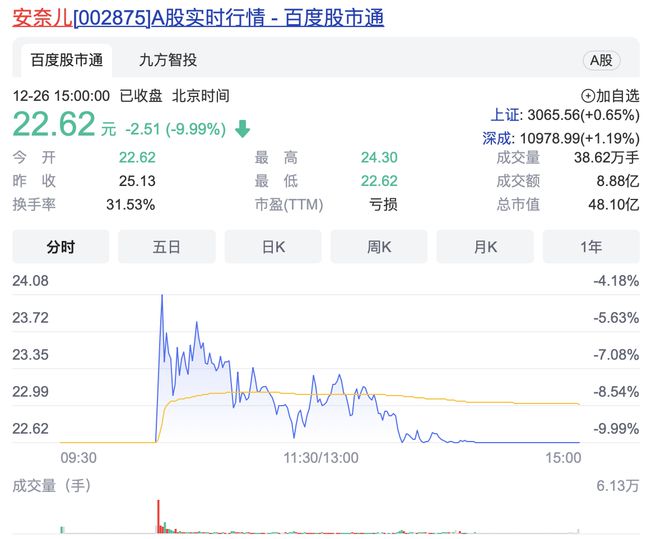Click the -5.63% axis label
Viewport: 660px width, 539px height.
click(616, 318)
